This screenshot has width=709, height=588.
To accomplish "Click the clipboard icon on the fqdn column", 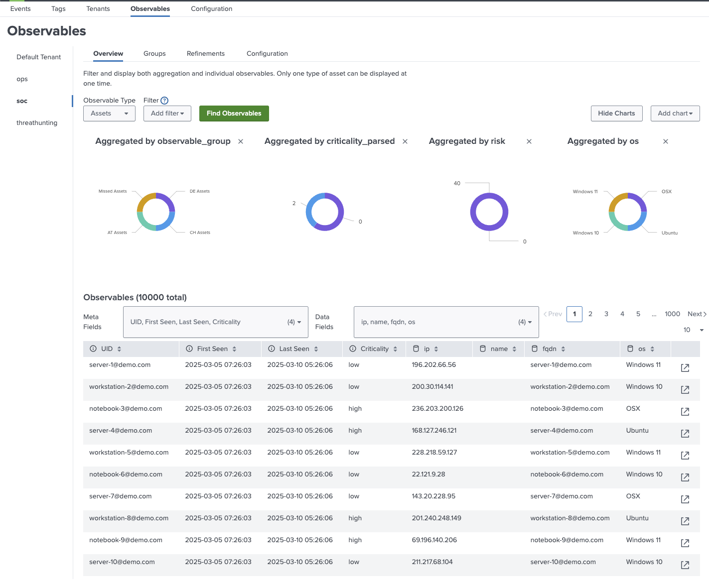I will 535,349.
